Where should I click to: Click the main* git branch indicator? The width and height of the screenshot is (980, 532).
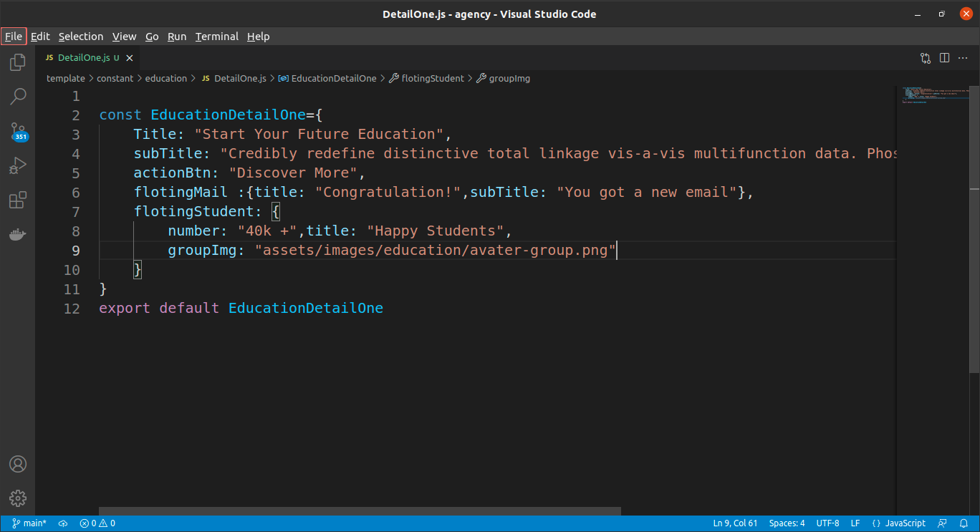click(x=29, y=523)
